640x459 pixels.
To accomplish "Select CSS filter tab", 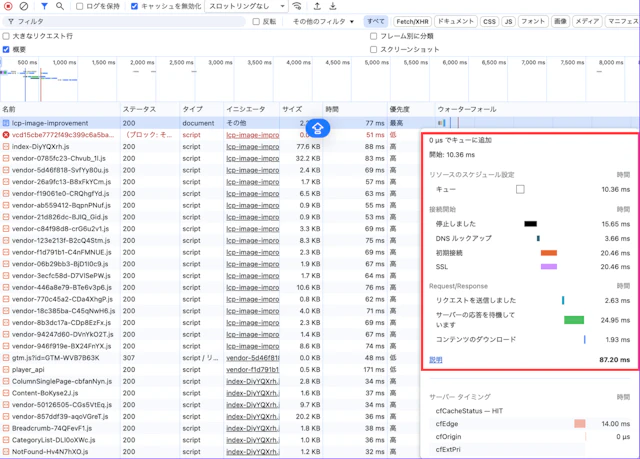I will coord(489,21).
